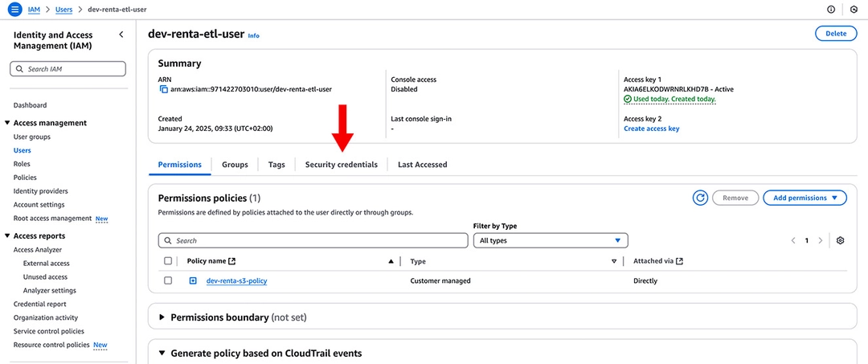This screenshot has width=868, height=364.
Task: Open the Add permissions dropdown button
Action: tap(805, 198)
